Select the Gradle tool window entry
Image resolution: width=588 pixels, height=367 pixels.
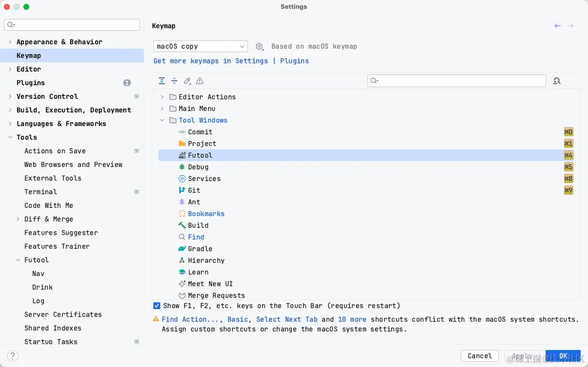click(x=200, y=249)
